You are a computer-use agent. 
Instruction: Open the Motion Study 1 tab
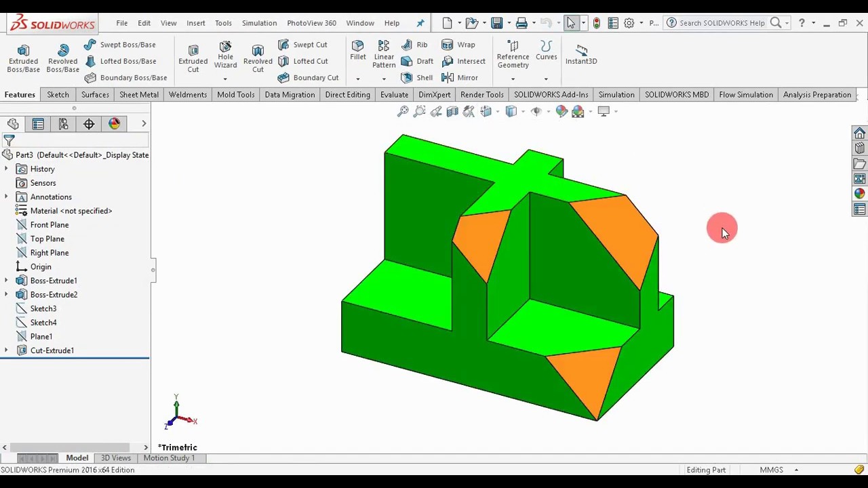pos(169,458)
